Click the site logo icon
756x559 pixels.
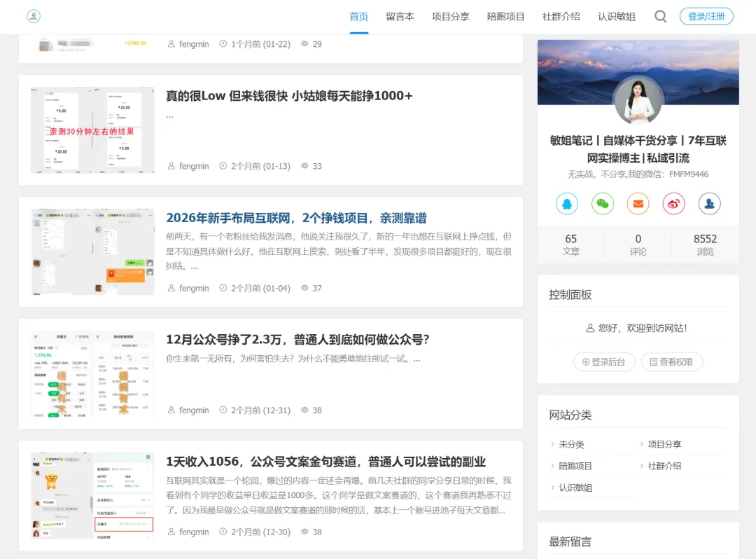34,16
